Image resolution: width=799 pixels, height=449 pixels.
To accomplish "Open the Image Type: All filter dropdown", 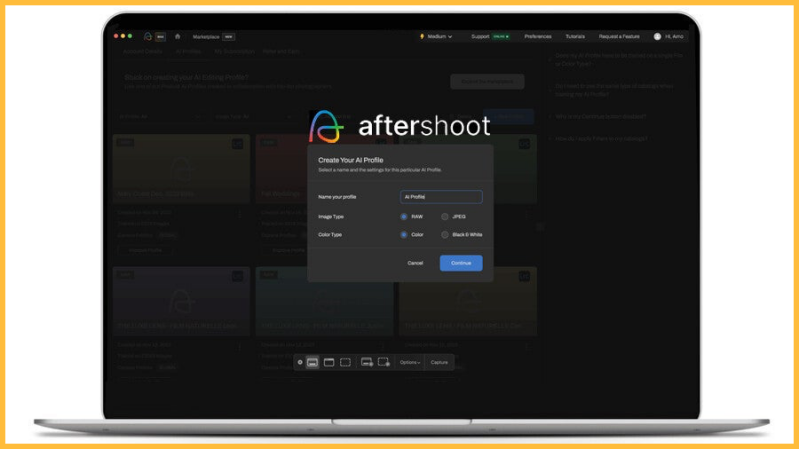I will tap(253, 117).
